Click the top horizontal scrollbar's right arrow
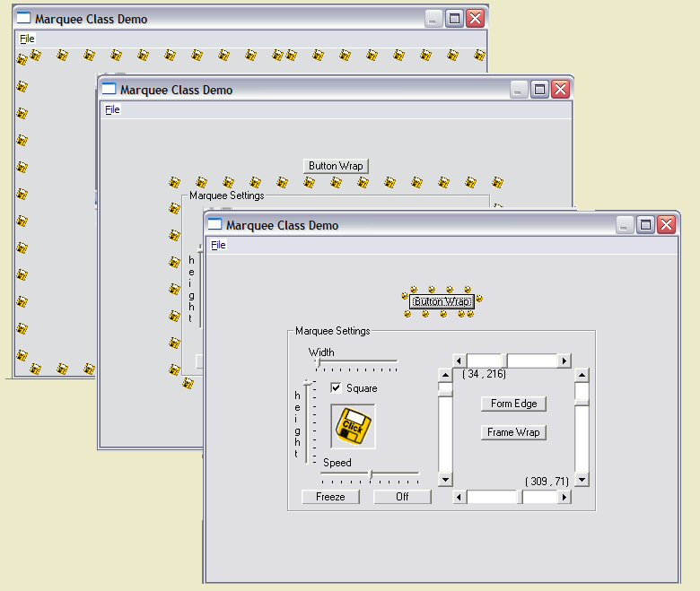 [x=564, y=361]
